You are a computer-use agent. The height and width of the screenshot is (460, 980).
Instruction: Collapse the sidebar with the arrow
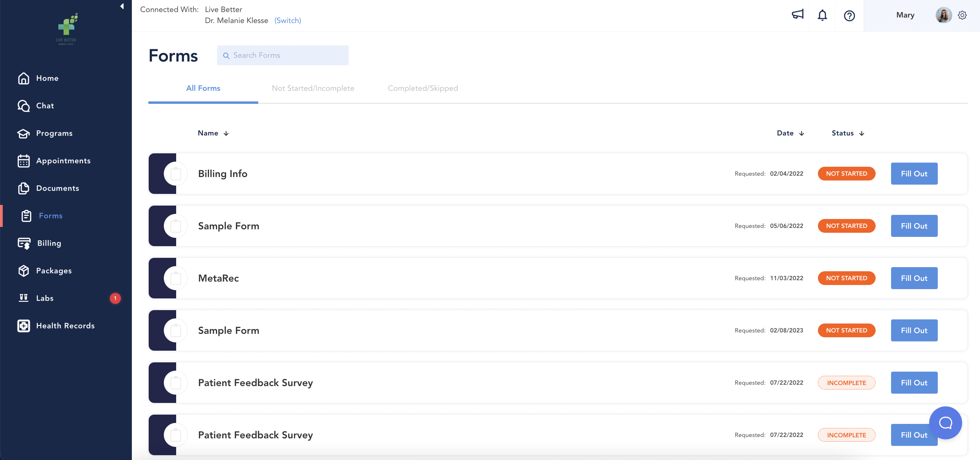(122, 6)
